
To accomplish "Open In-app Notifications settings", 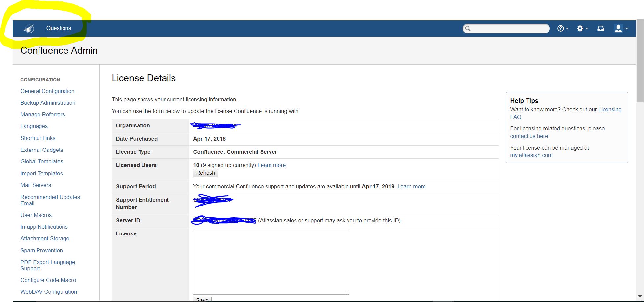I will coord(44,227).
